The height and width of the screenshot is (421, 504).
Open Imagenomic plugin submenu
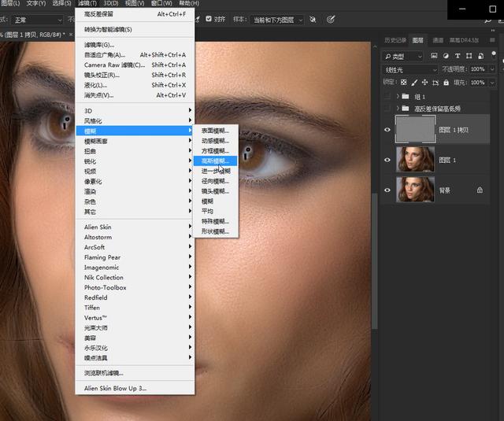pos(135,268)
